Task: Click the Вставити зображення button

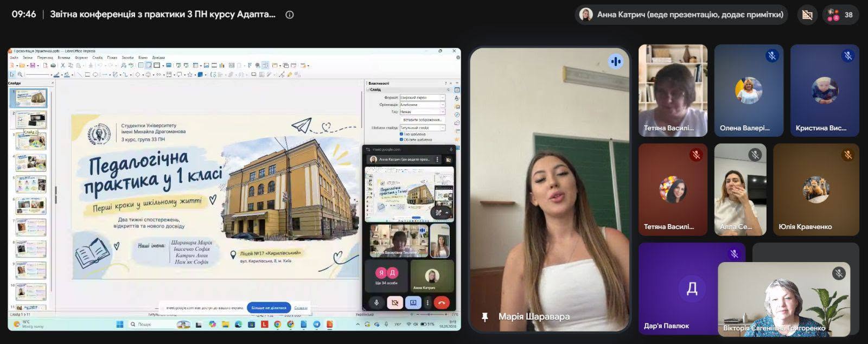Action: tap(423, 120)
